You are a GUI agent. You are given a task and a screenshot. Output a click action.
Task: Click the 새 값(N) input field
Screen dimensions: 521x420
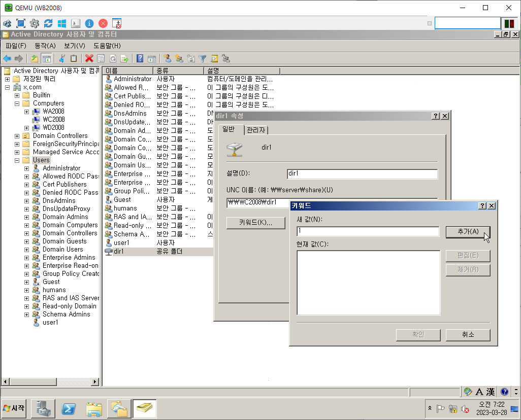tap(368, 231)
